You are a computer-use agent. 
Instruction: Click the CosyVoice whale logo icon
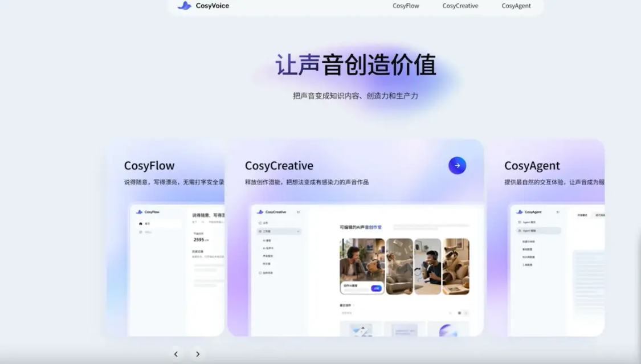(x=185, y=6)
